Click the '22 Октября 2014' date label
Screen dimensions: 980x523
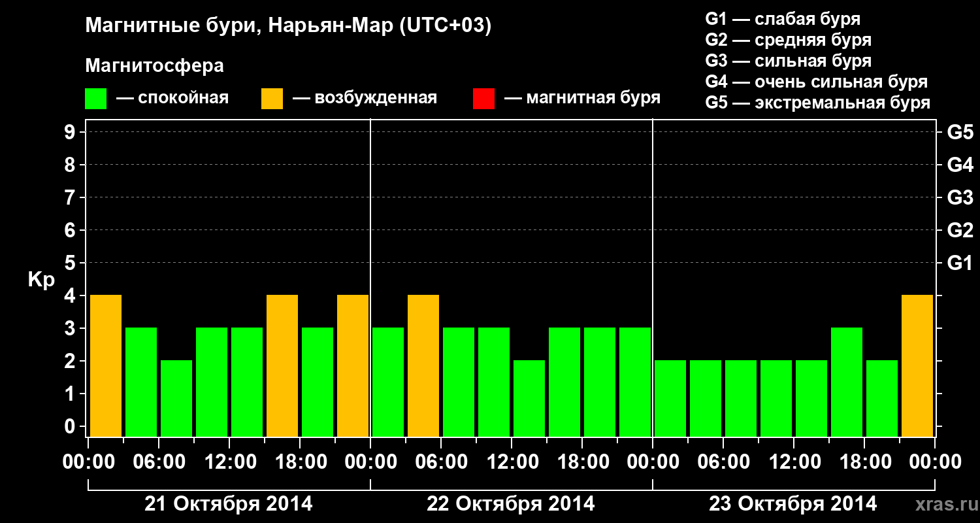[511, 504]
